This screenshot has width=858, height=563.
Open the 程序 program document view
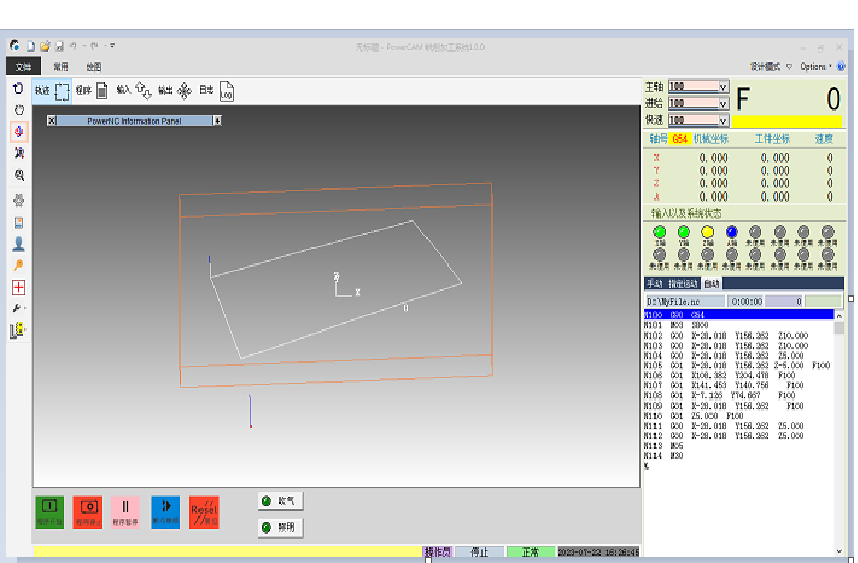coord(91,90)
